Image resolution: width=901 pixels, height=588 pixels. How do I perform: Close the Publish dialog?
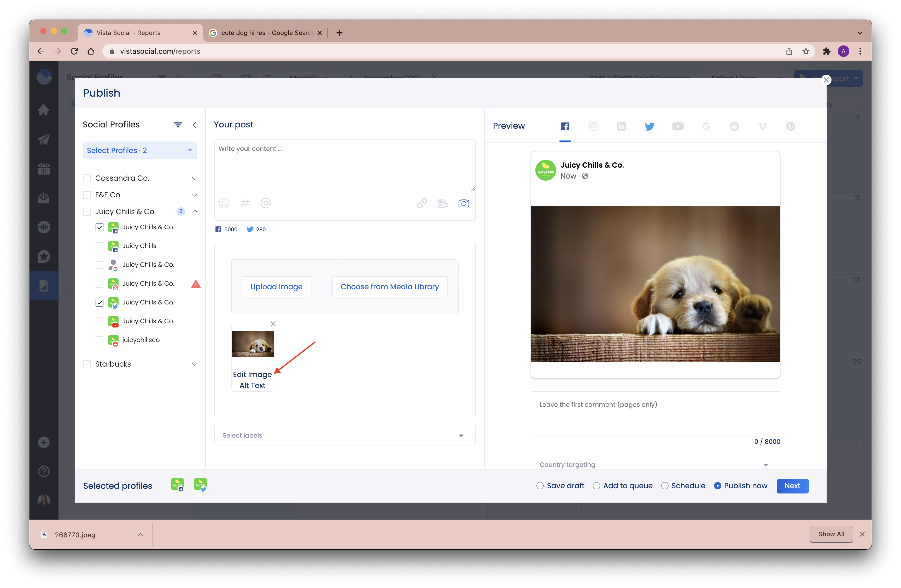pos(826,80)
